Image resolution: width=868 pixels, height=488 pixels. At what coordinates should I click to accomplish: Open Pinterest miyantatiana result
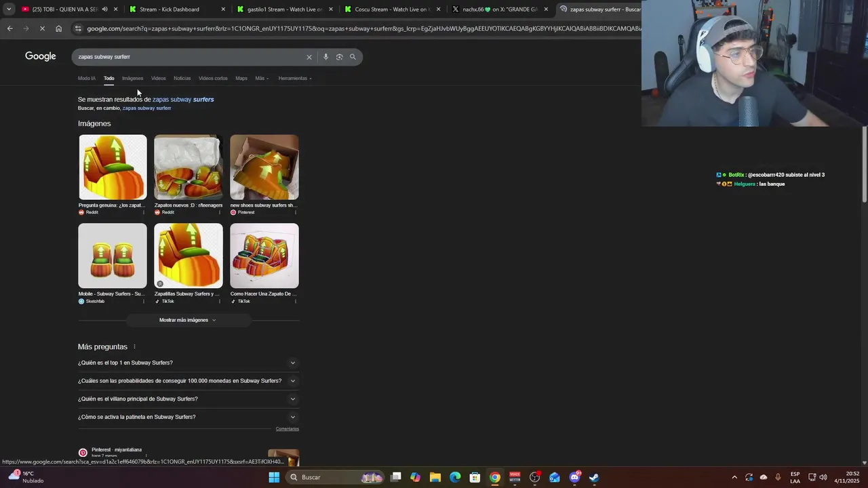point(117,449)
